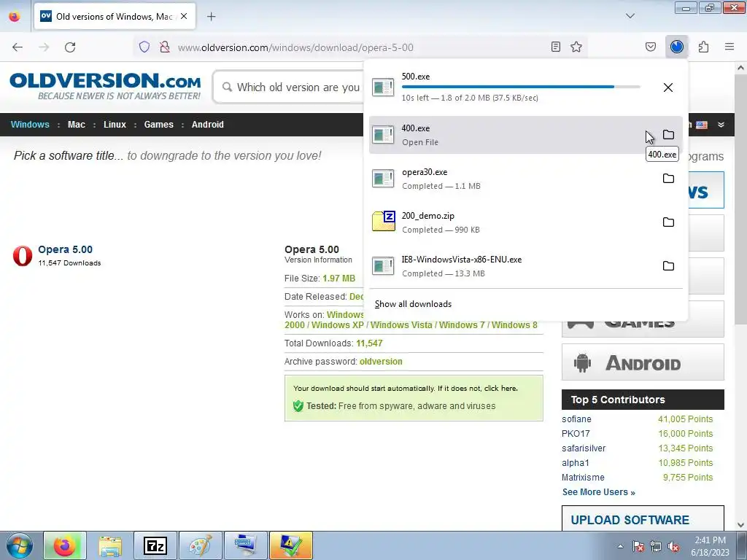Viewport: 747px width, 560px height.
Task: Open the Linux category menu
Action: (x=115, y=125)
